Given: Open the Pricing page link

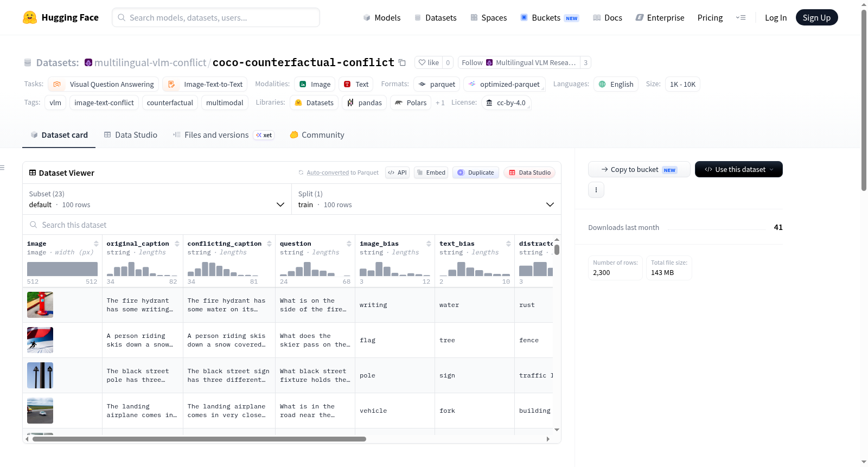Looking at the screenshot, I should [710, 18].
